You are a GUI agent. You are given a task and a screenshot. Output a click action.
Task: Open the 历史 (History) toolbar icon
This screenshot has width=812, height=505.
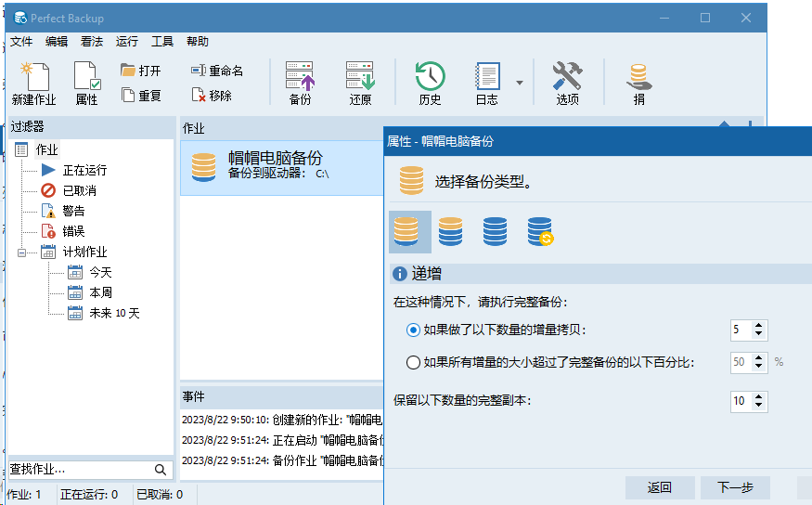point(430,82)
